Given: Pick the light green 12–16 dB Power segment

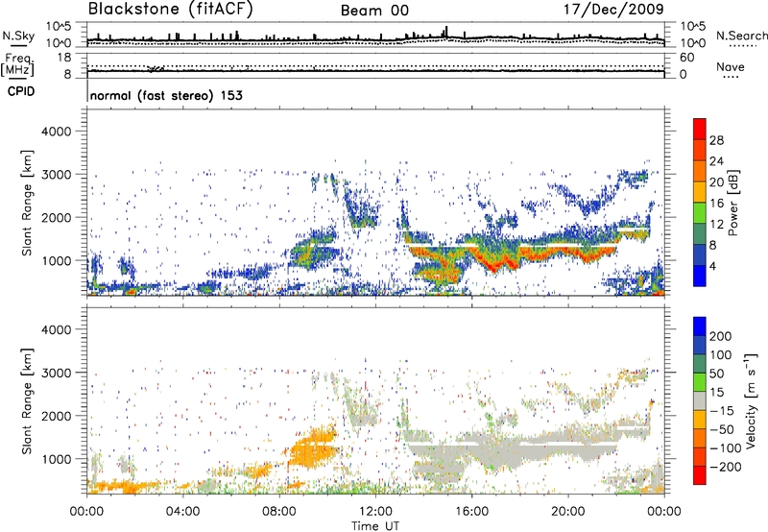Looking at the screenshot, I should (700, 213).
